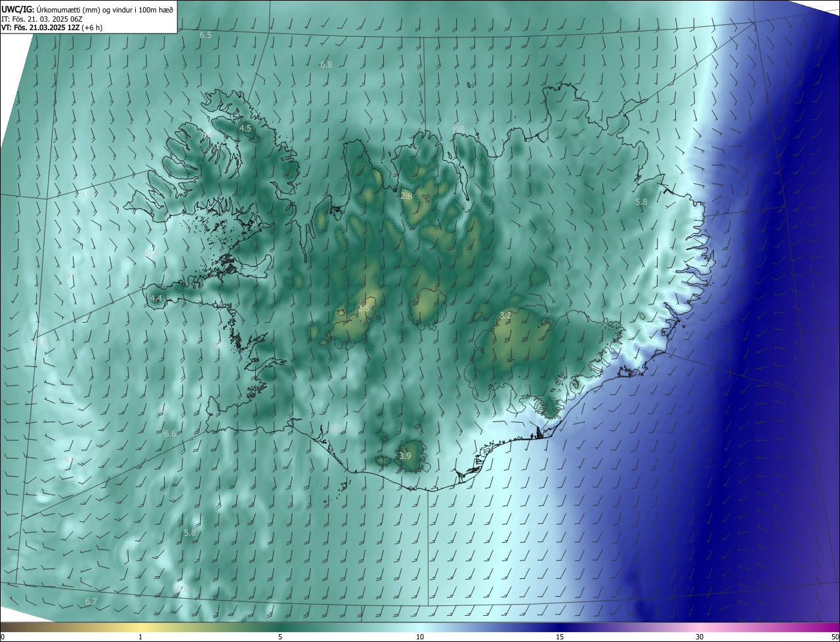This screenshot has height=642, width=840.
Task: Click the 5 tick on the color scale
Action: [x=280, y=637]
